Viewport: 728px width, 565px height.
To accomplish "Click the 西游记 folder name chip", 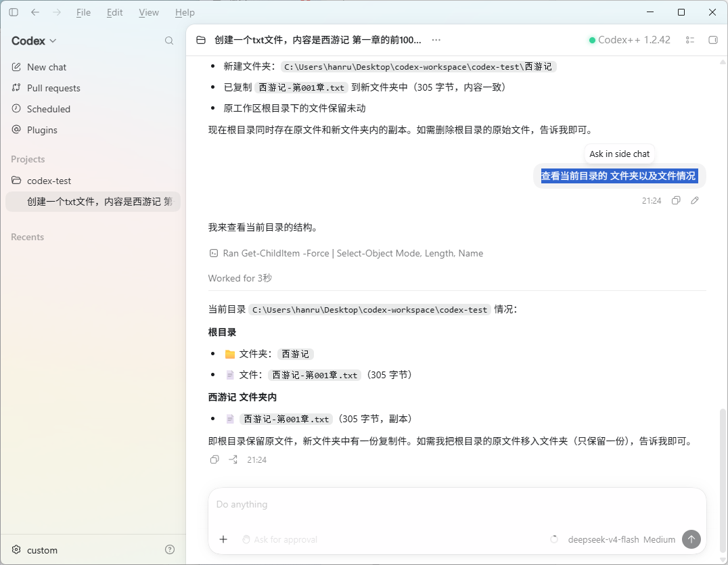I will 295,355.
